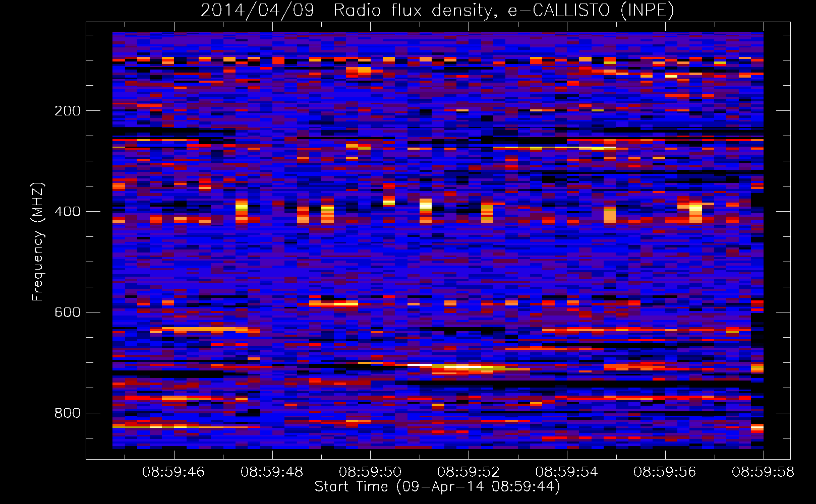Click the '600' frequency tick label
Screen dimensions: 816x504
click(x=68, y=312)
